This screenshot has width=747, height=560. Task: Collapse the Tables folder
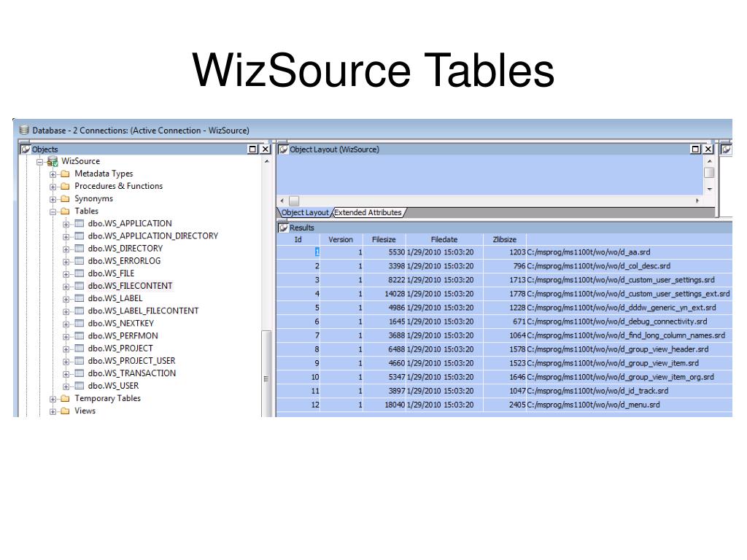coord(53,211)
